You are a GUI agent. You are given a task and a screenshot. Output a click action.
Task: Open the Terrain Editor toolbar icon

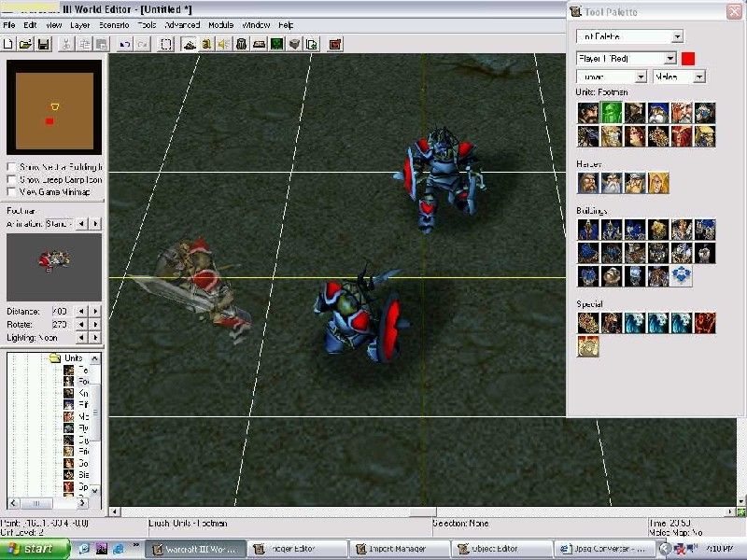(x=190, y=44)
